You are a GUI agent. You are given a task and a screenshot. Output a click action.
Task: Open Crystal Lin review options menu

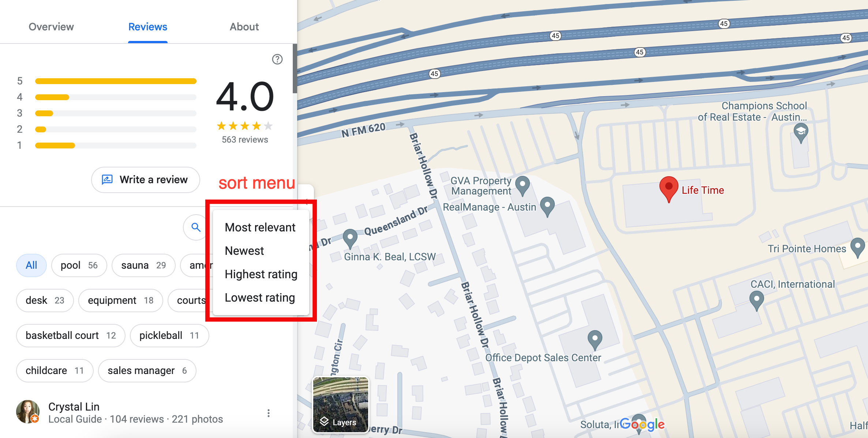(x=269, y=413)
